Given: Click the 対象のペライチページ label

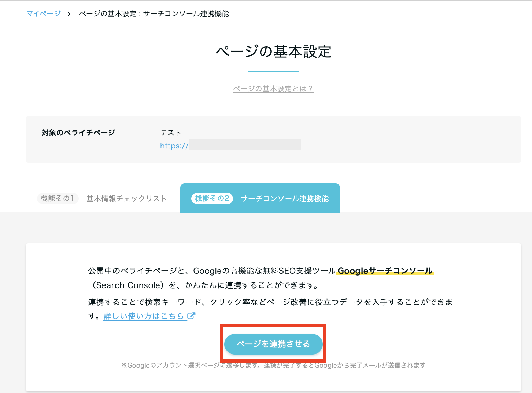Looking at the screenshot, I should (78, 133).
